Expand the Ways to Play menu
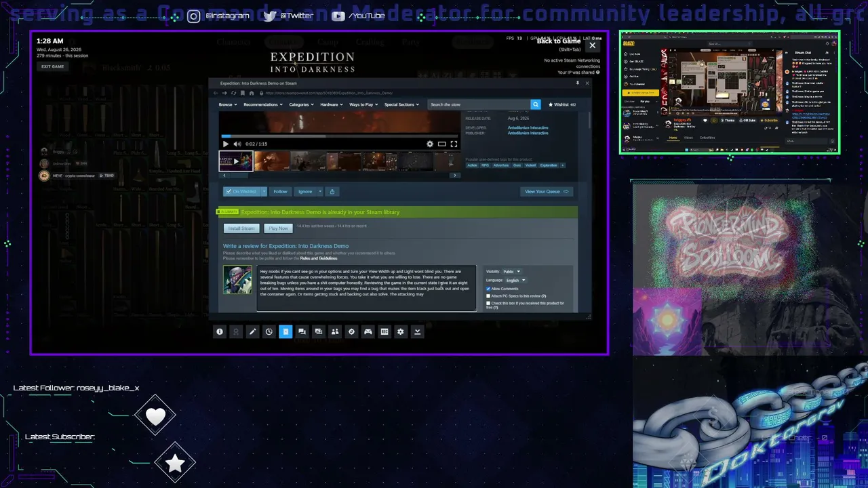 coord(364,104)
